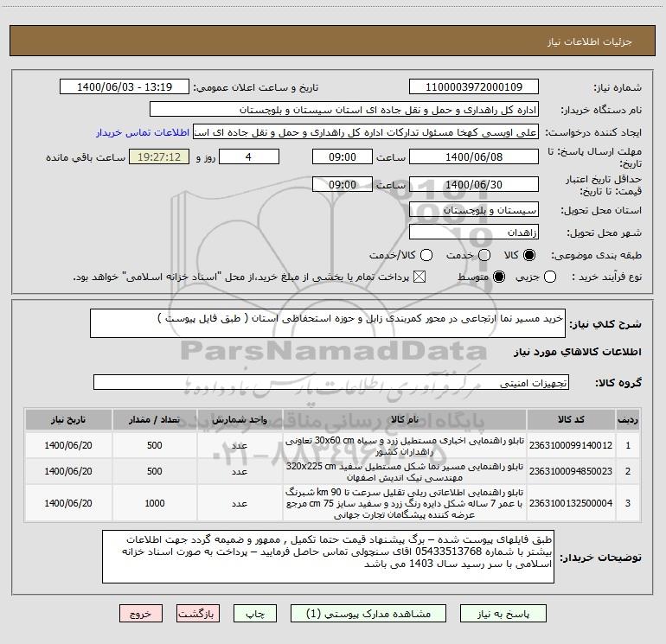
Task: Click the گروه کالا field تجهیزات امنیتی
Action: tap(331, 382)
